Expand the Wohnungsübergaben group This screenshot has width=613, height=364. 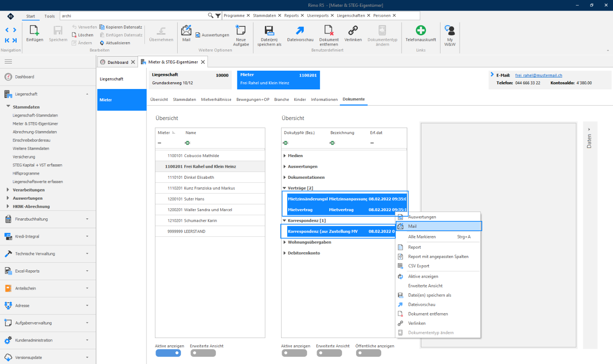tap(285, 242)
